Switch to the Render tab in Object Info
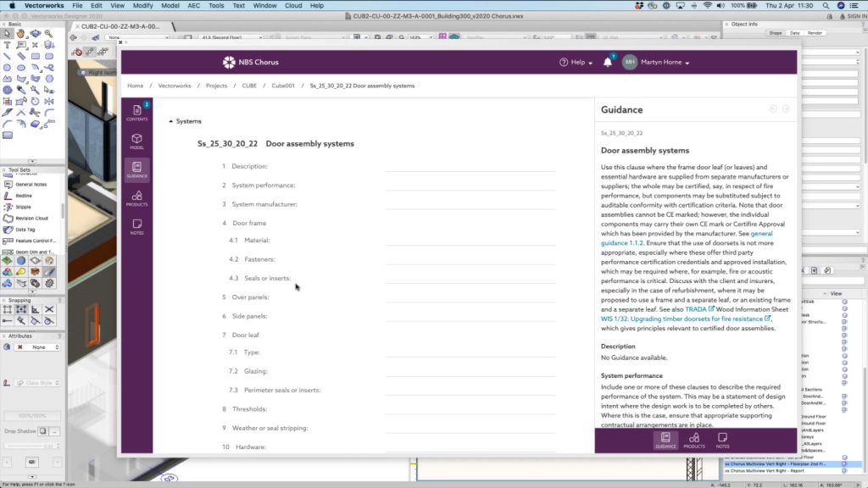Screen dimensions: 868x488 point(815,33)
